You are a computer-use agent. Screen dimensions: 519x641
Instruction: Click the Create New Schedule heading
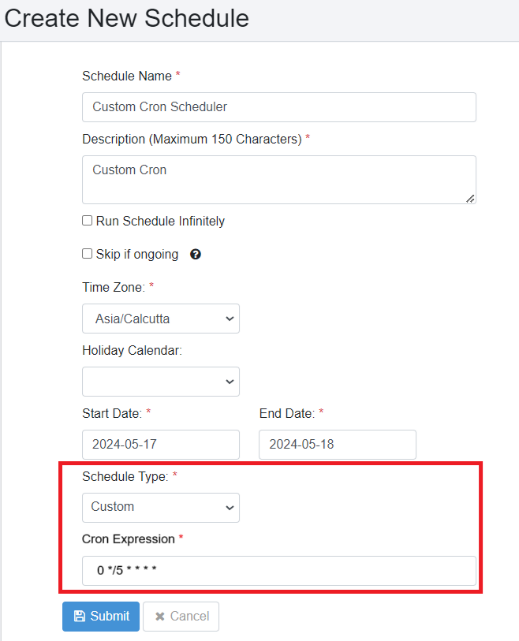coord(127,18)
